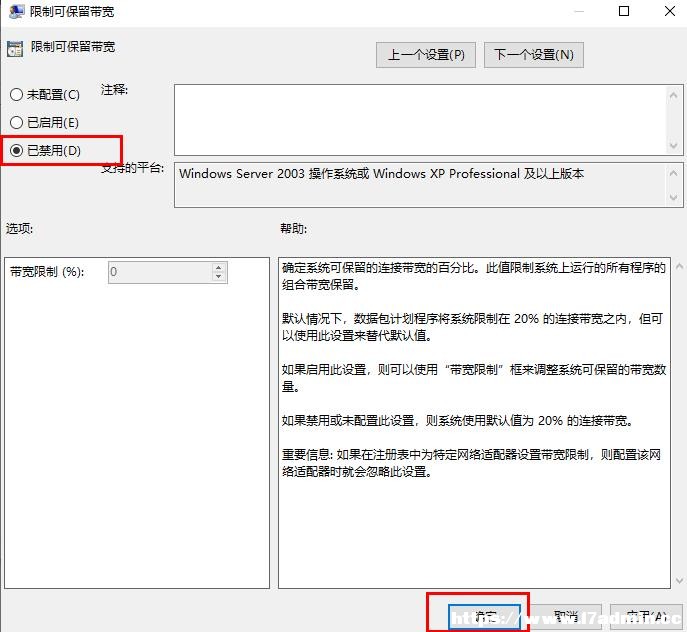Click the 选项: label
Image resolution: width=687 pixels, height=632 pixels.
pyautogui.click(x=19, y=228)
